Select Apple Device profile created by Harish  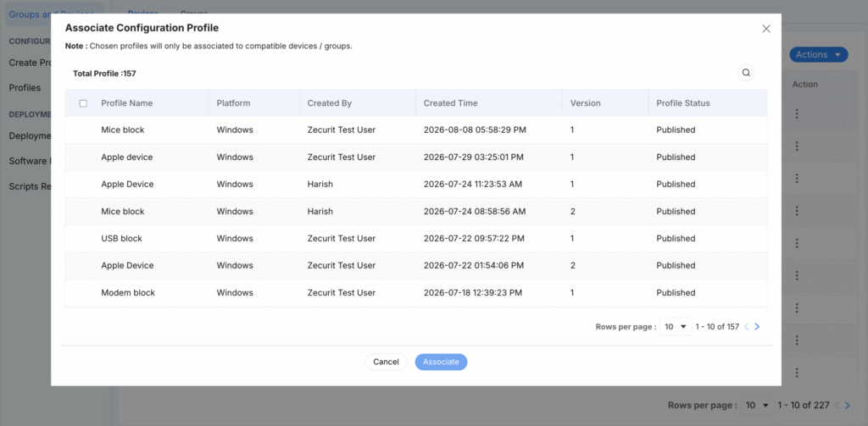click(x=127, y=185)
